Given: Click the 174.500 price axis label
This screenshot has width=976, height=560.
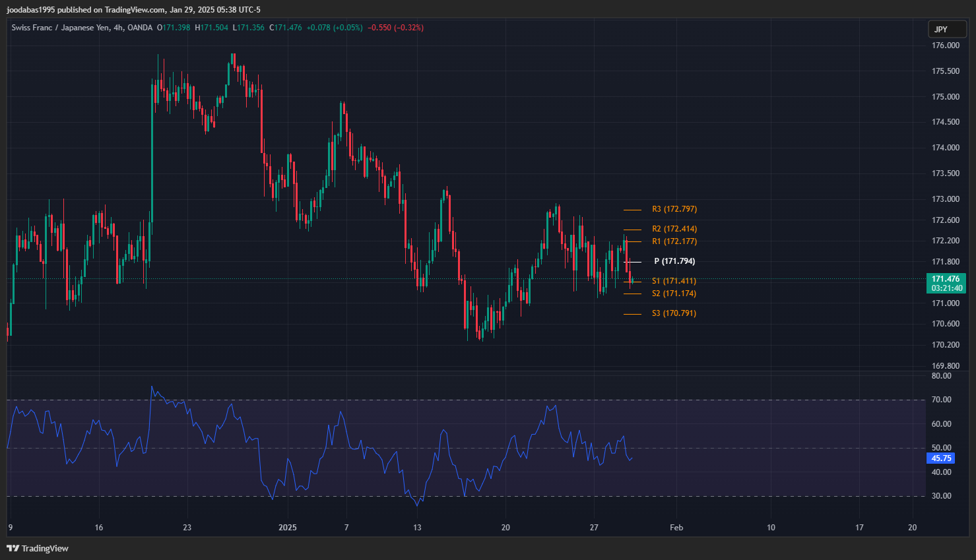Looking at the screenshot, I should pos(946,122).
